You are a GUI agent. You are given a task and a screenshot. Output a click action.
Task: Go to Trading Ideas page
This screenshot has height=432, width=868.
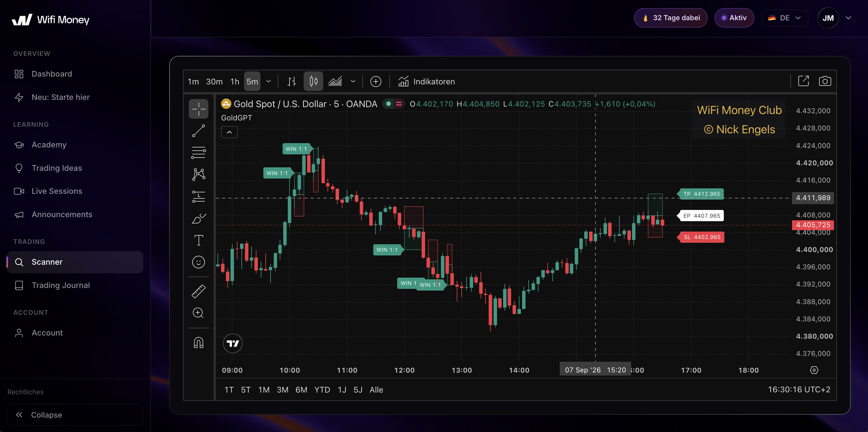click(x=75, y=168)
